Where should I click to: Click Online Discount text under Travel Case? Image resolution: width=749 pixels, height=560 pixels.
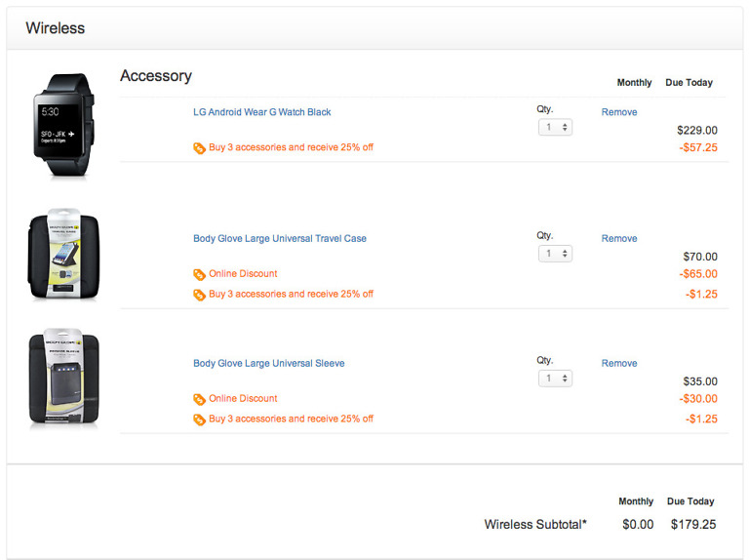[x=243, y=274]
